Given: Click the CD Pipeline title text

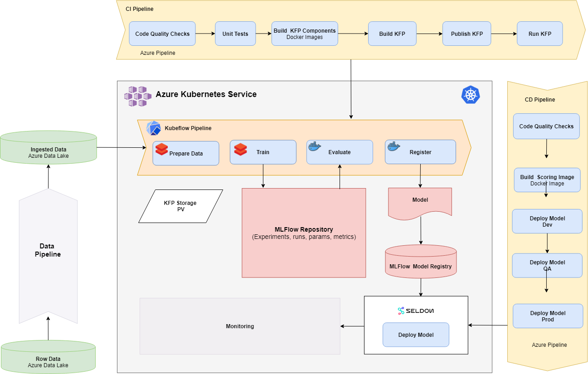Looking at the screenshot, I should [x=539, y=100].
